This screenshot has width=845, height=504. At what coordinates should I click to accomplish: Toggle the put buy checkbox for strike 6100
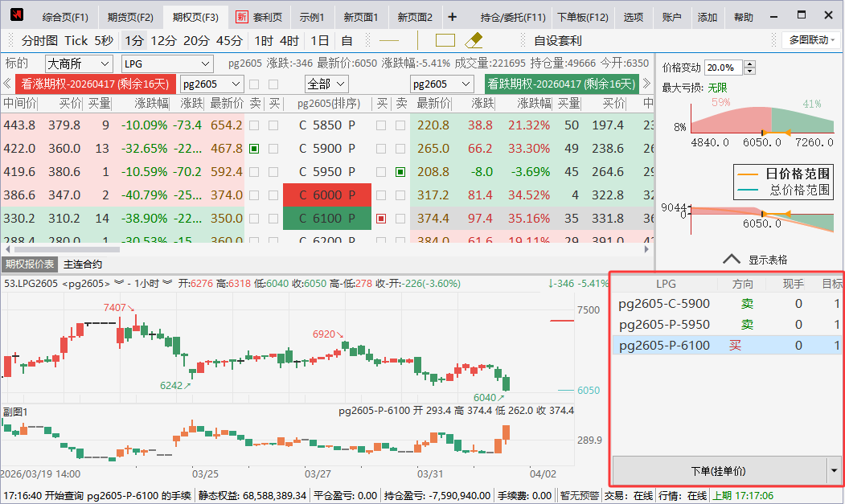coord(381,219)
